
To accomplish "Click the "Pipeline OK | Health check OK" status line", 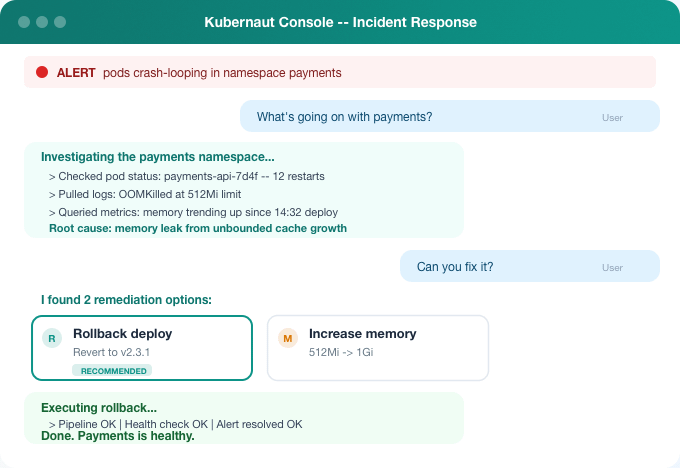I will click(175, 424).
